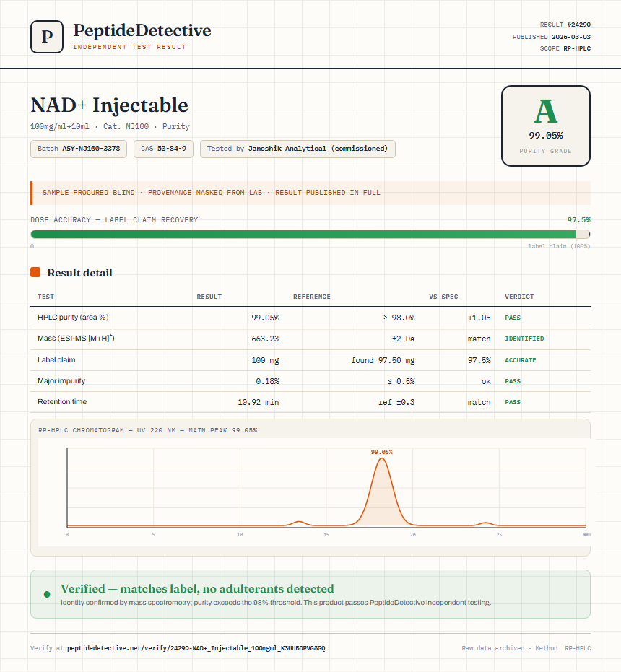Select the Major impurity row label
The height and width of the screenshot is (672, 621).
pos(61,380)
